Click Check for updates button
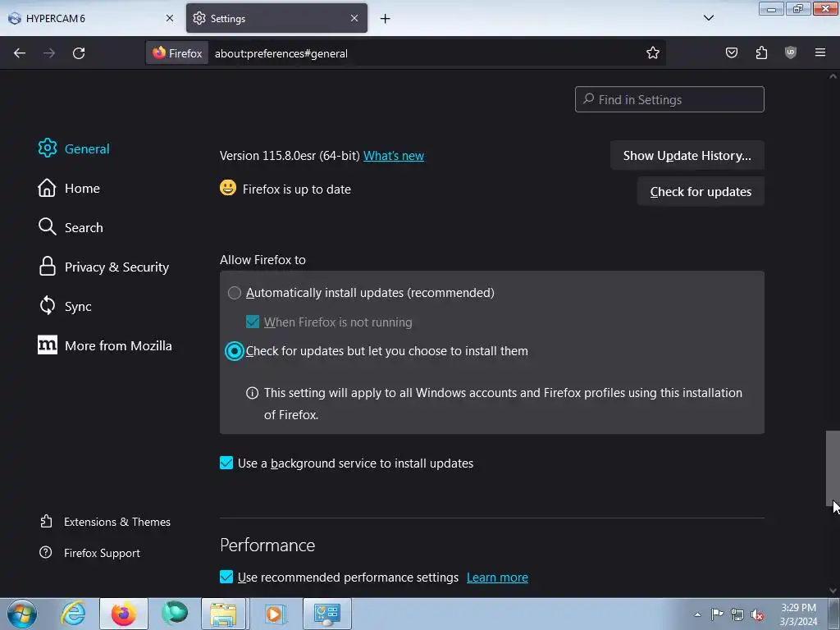This screenshot has height=630, width=840. pyautogui.click(x=701, y=192)
